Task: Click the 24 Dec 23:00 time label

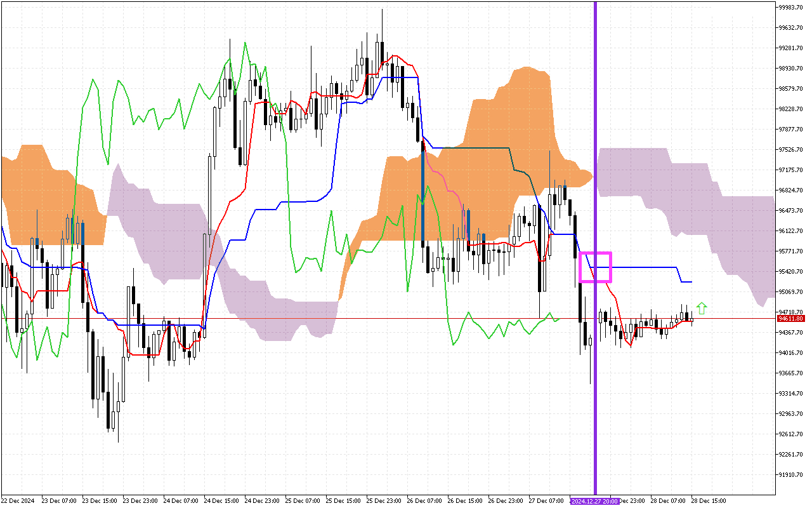Action: coord(262,501)
